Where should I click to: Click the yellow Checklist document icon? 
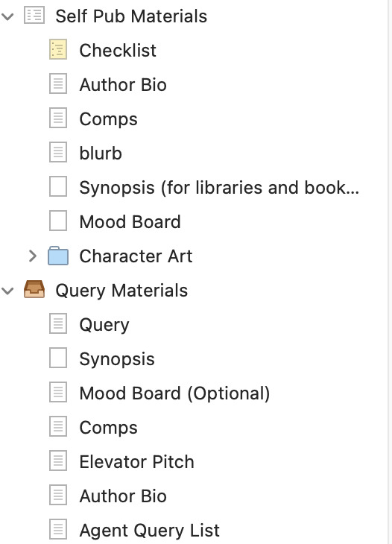pyautogui.click(x=58, y=50)
